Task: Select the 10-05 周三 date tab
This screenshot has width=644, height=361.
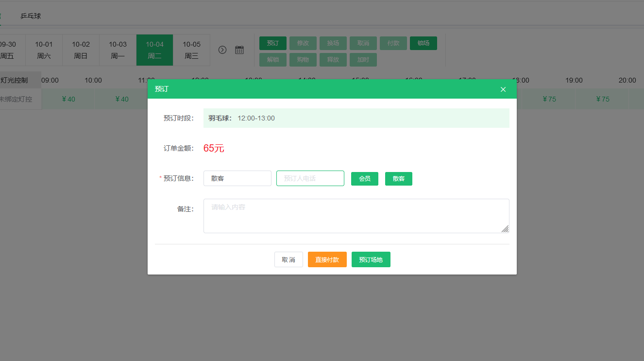Action: tap(191, 50)
